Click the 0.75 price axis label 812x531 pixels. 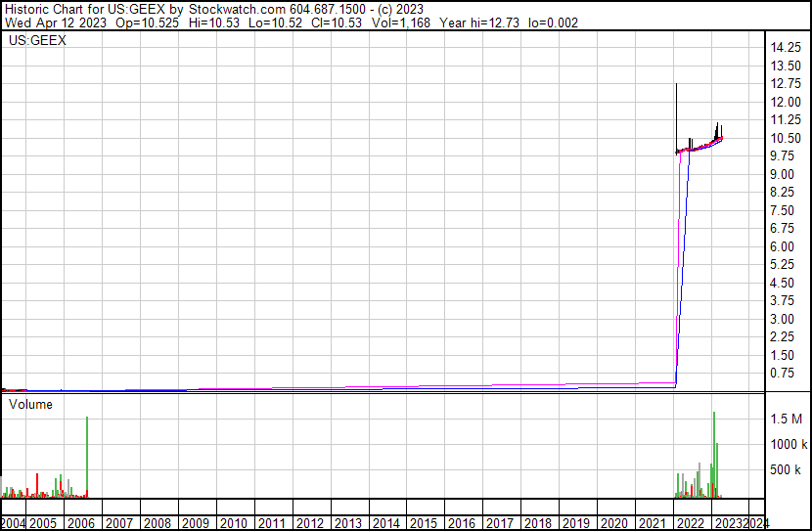(x=783, y=374)
